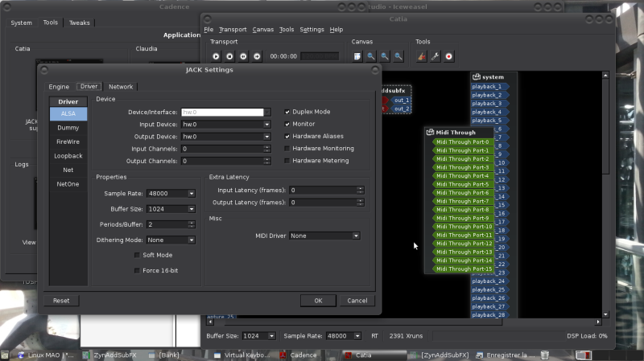644x361 pixels.
Task: Open the Canvas menu in Catia
Action: point(262,30)
